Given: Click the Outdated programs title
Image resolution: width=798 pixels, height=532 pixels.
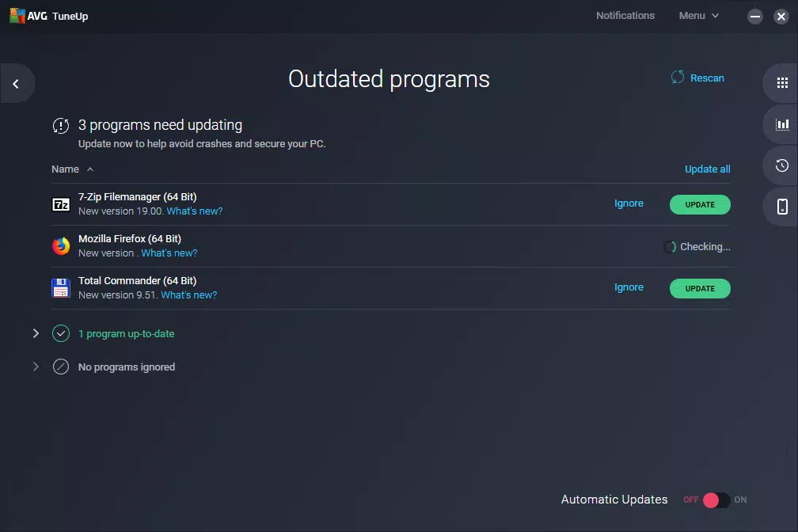Looking at the screenshot, I should click(x=389, y=79).
